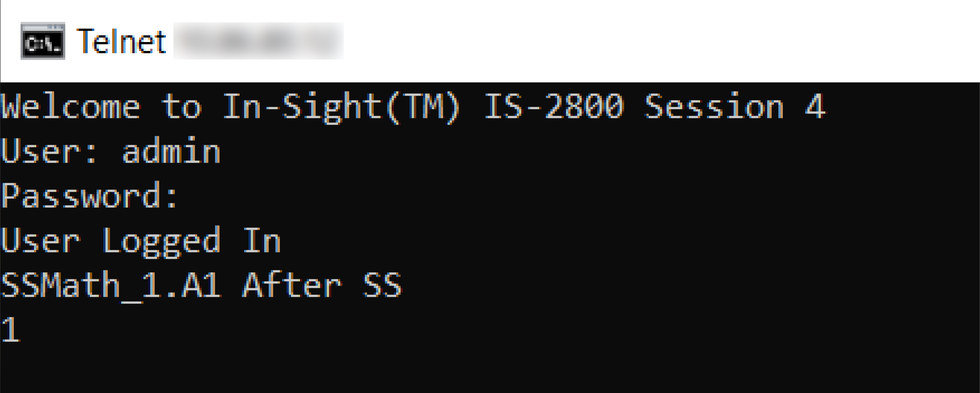Click the word Logged in status line
The height and width of the screenshot is (393, 980).
pyautogui.click(x=161, y=241)
